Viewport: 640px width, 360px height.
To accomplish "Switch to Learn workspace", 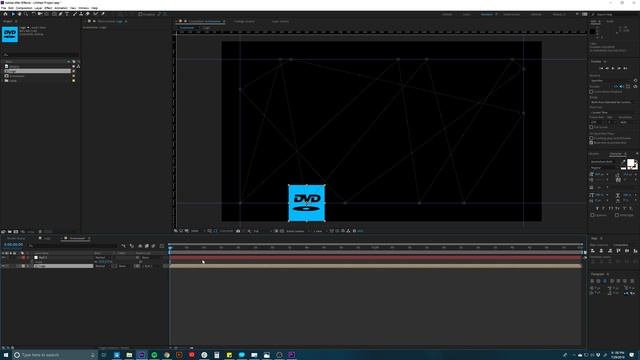I will [x=466, y=14].
